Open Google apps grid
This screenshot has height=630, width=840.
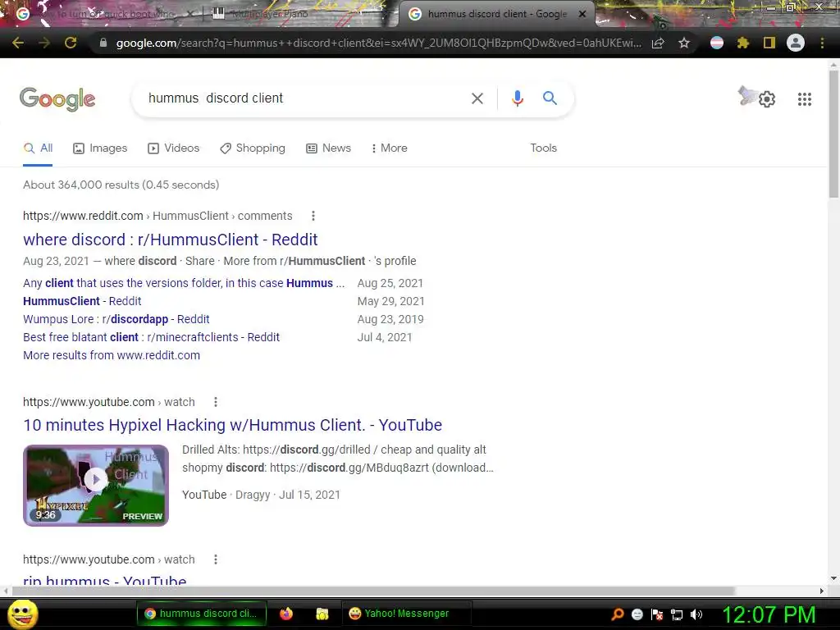(x=805, y=99)
